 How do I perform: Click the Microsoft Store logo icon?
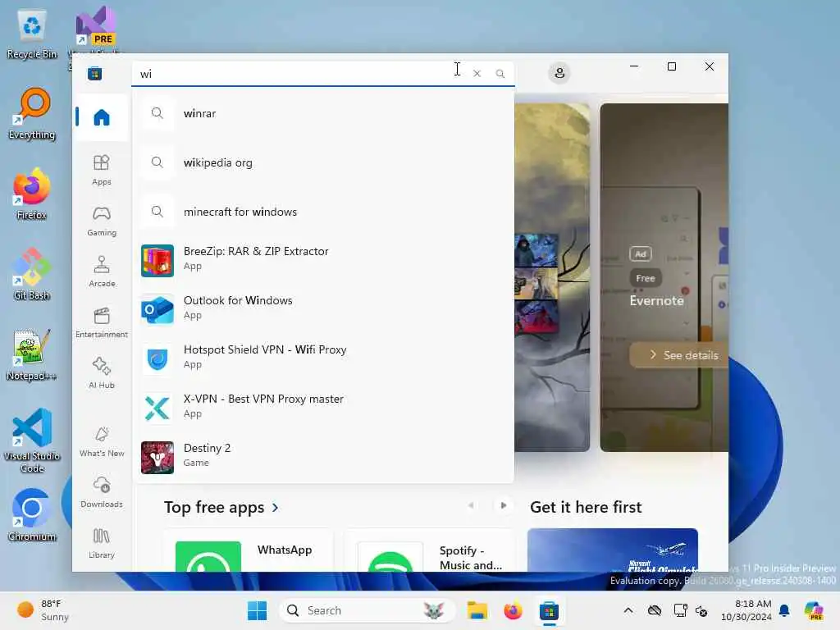point(95,73)
